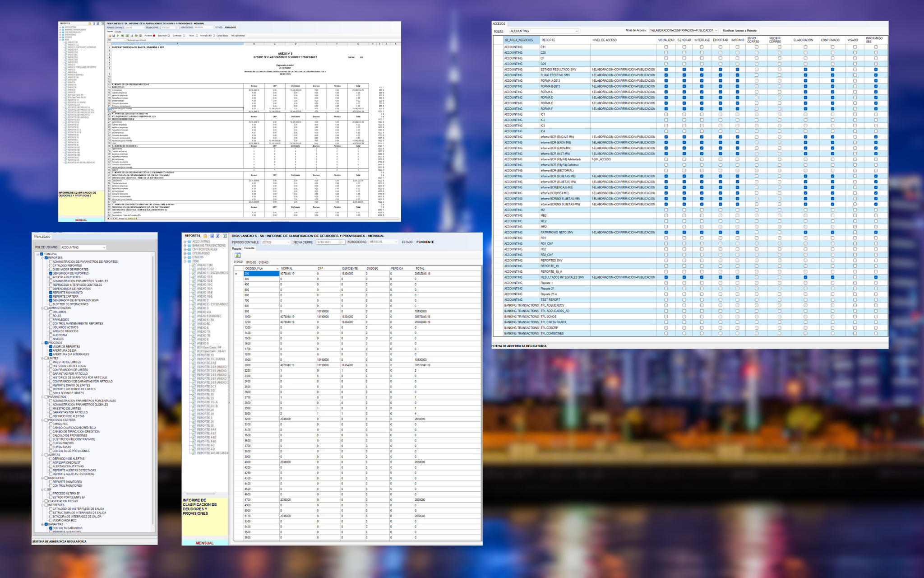Image resolution: width=924 pixels, height=578 pixels.
Task: Check VISADO checkbox for PATRIMONIO NETO SMV row
Action: tap(855, 232)
